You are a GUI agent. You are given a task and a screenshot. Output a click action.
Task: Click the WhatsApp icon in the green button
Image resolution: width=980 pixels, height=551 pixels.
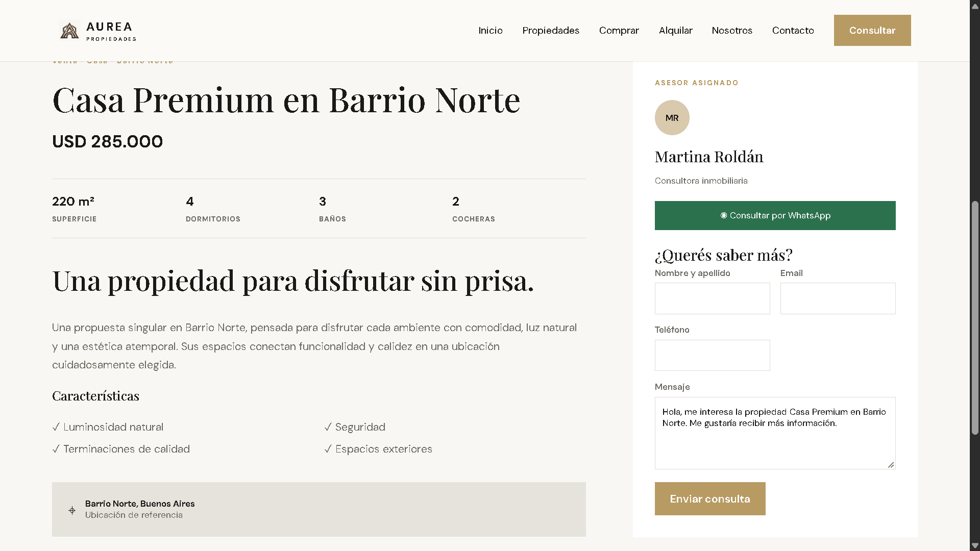tap(723, 215)
